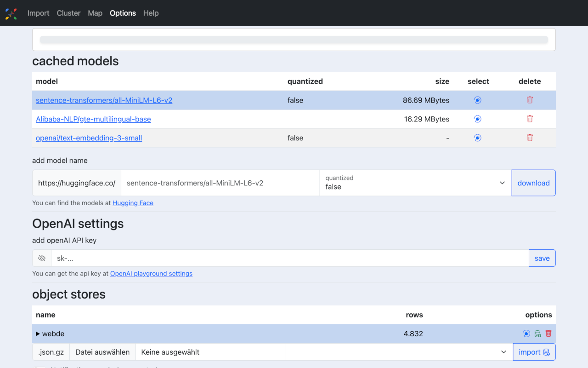Click the 'cached models' heading
The width and height of the screenshot is (588, 368).
[x=75, y=61]
